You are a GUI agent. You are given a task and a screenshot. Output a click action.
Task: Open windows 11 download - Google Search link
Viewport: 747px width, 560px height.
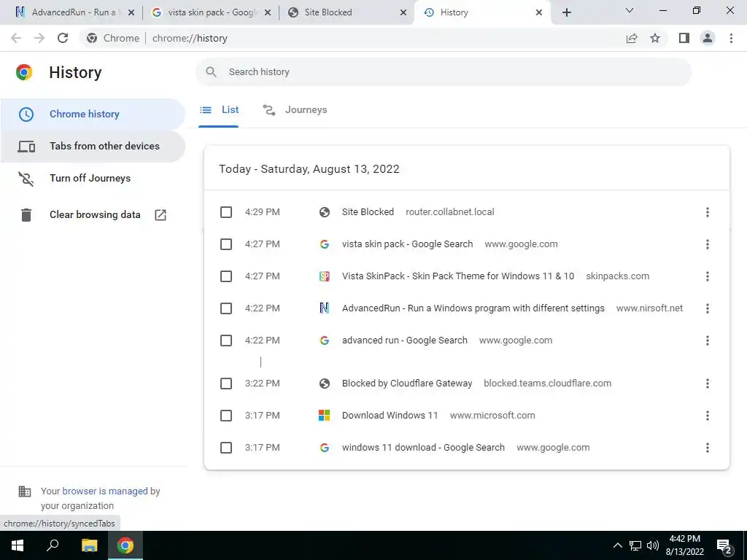click(423, 448)
